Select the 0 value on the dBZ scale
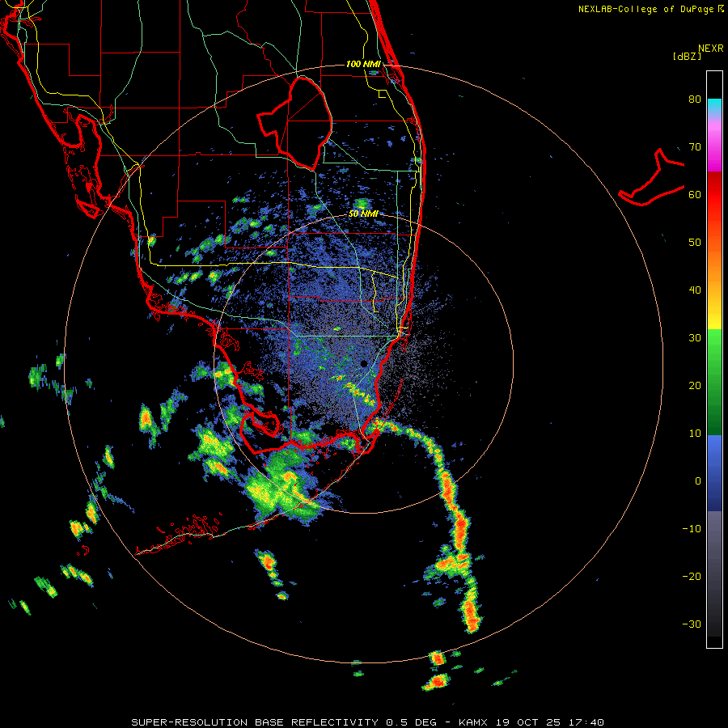Image resolution: width=728 pixels, height=728 pixels. coord(698,481)
